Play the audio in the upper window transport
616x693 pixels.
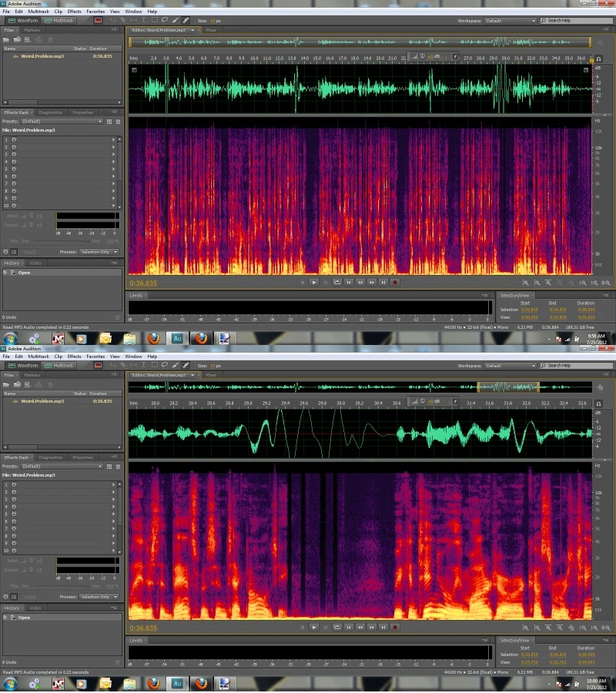coord(314,283)
